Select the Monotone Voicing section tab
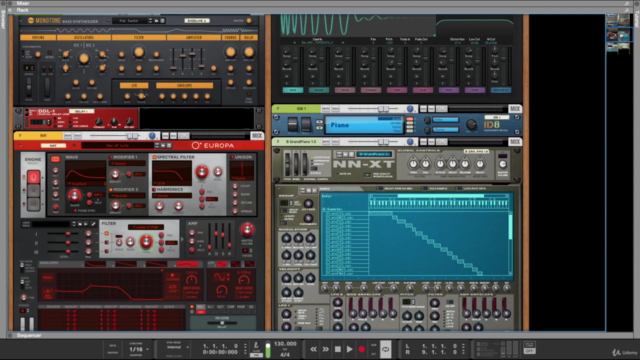Screen dimensions: 640x360 coord(38,38)
